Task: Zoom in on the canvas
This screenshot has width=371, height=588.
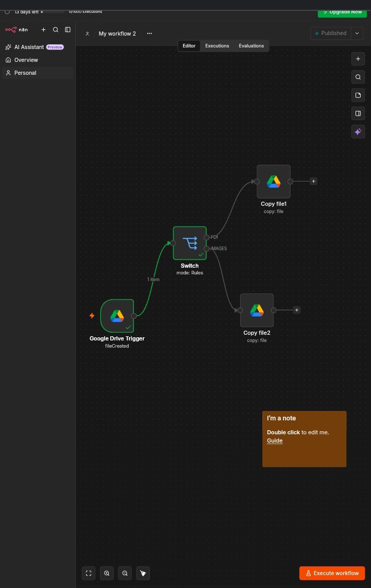Action: [x=107, y=573]
